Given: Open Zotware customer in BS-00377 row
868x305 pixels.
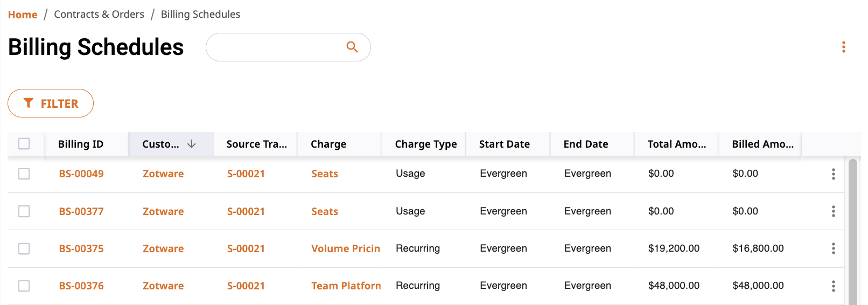Looking at the screenshot, I should point(163,211).
